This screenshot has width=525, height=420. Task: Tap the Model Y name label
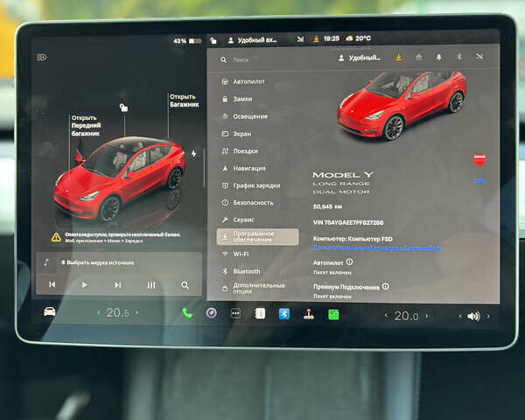[x=343, y=174]
